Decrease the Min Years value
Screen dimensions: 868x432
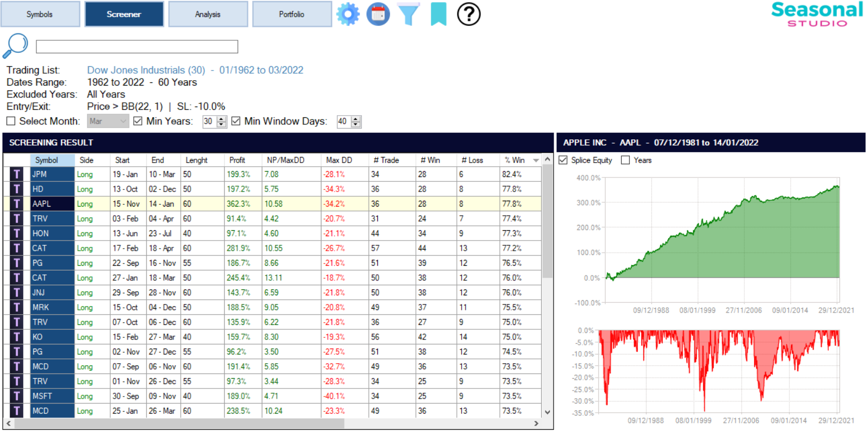(x=221, y=125)
